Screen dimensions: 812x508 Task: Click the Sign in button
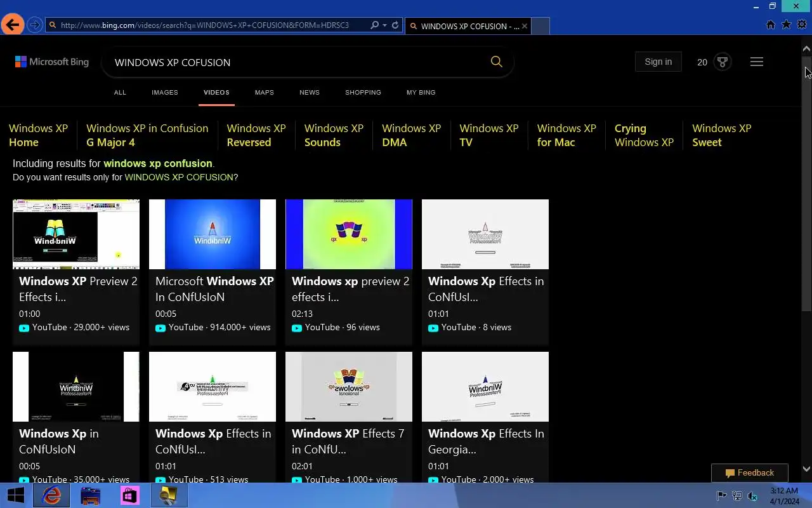[658, 62]
